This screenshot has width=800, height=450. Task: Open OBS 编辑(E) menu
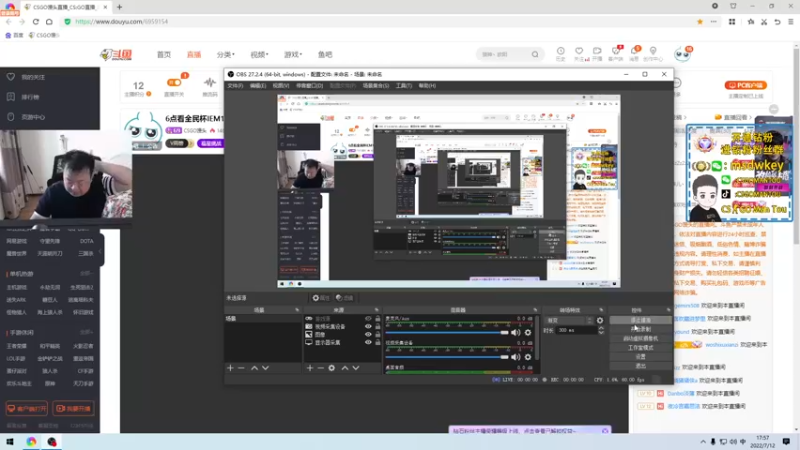point(258,86)
